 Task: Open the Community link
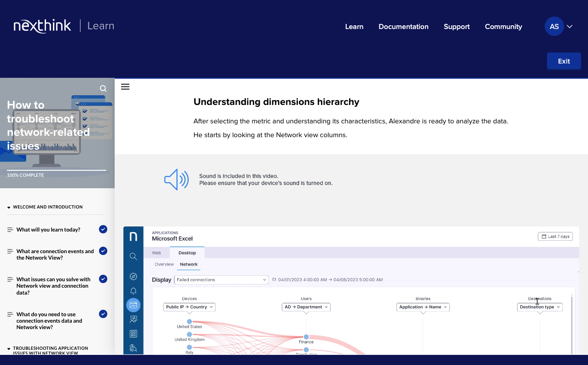(503, 27)
